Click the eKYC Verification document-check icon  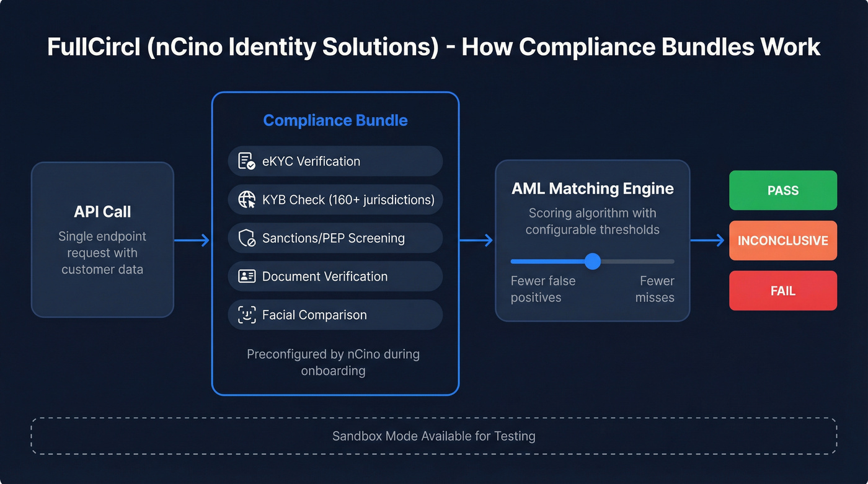(247, 161)
